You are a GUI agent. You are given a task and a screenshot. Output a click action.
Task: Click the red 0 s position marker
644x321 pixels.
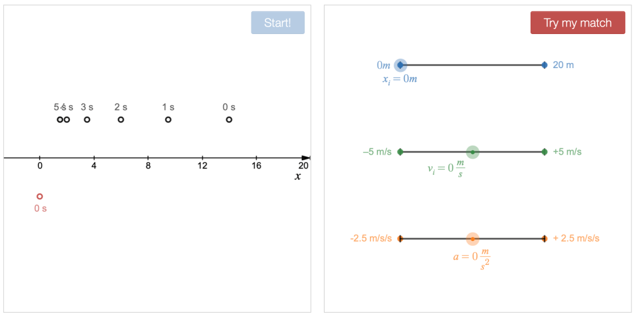click(x=40, y=197)
